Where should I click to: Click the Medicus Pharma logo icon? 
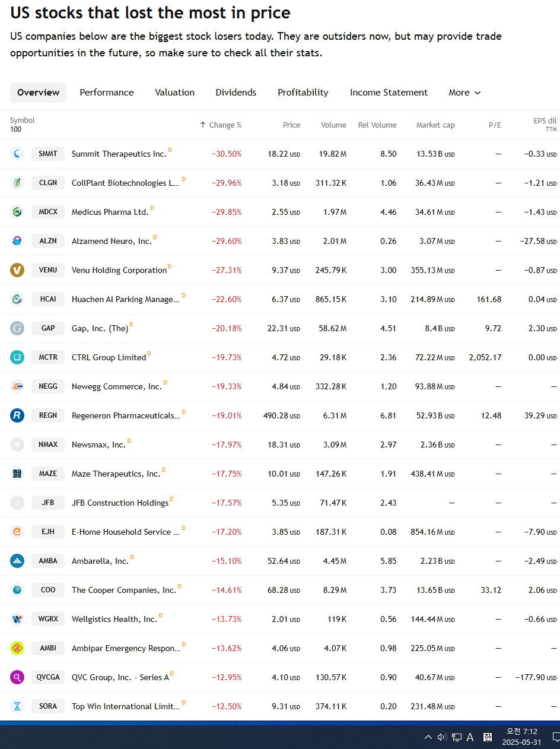17,212
